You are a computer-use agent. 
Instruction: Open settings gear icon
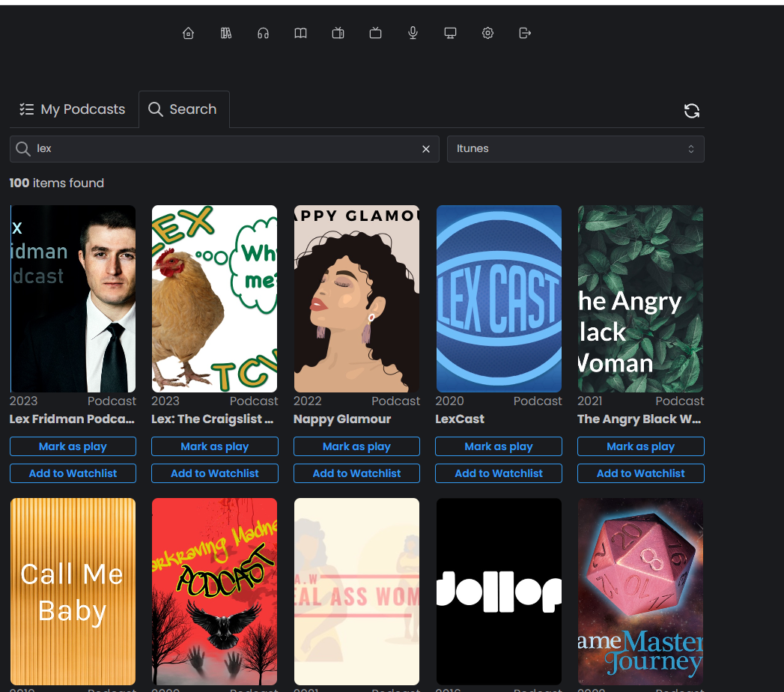coord(487,33)
